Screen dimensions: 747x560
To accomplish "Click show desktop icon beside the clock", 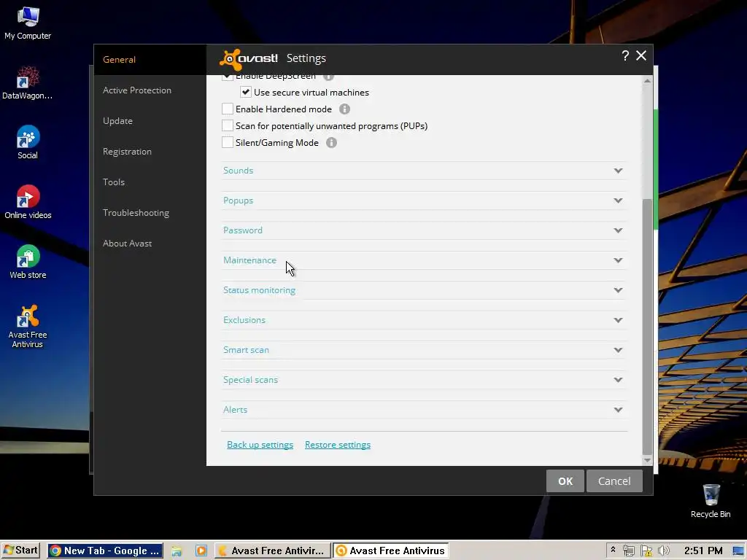I will pyautogui.click(x=739, y=551).
